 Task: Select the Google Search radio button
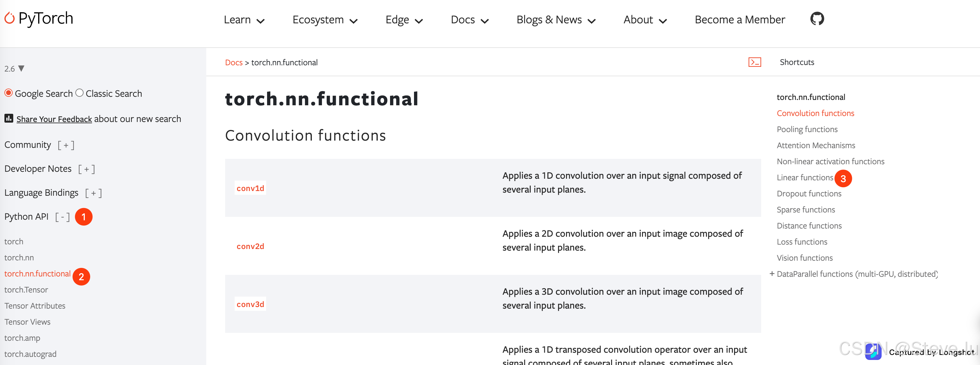tap(9, 93)
